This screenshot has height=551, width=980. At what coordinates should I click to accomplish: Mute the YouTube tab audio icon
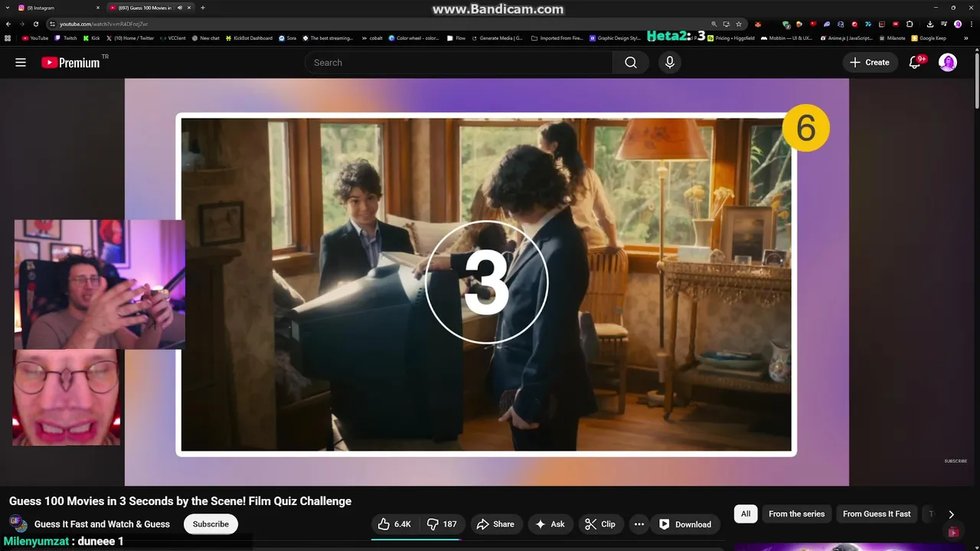pyautogui.click(x=179, y=8)
